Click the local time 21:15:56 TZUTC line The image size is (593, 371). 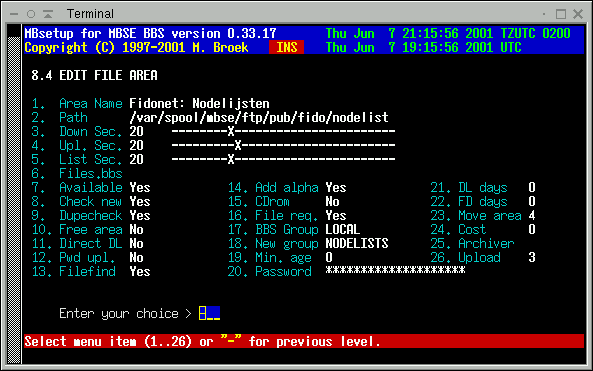coord(448,33)
